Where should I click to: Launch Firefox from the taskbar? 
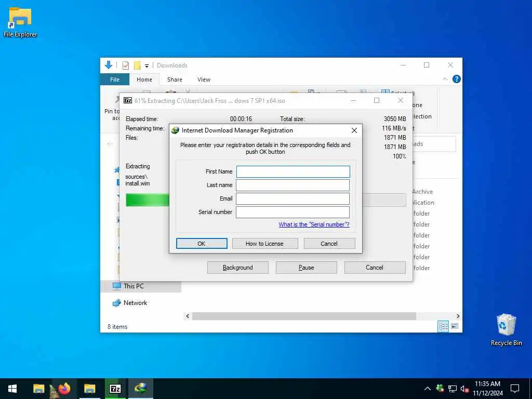tap(64, 389)
